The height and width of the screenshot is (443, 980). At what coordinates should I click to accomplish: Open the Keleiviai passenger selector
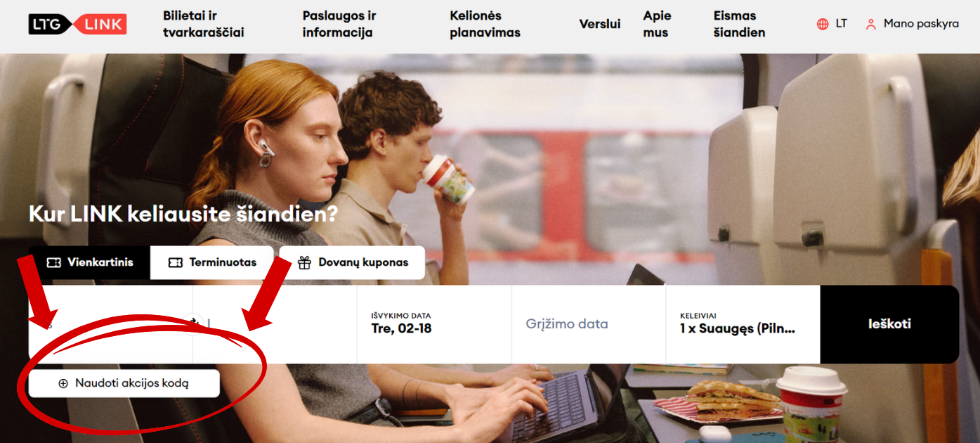click(743, 323)
